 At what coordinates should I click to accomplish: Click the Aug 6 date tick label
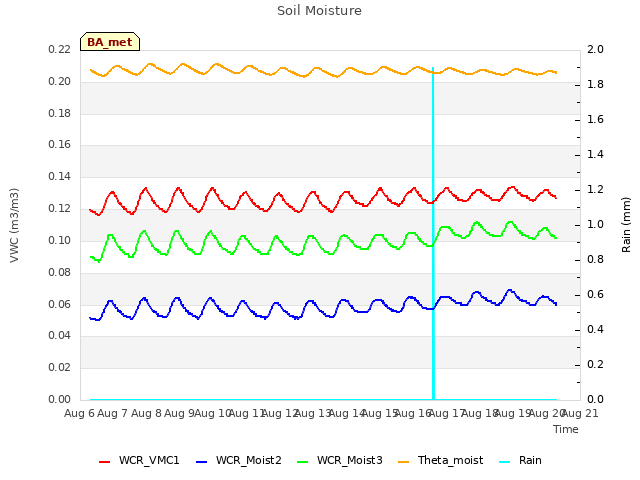coord(79,413)
